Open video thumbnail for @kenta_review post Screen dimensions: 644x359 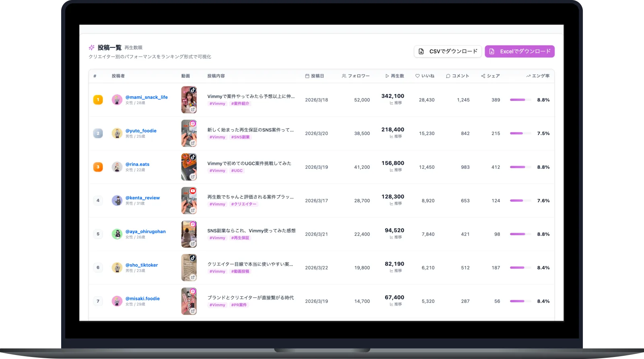[x=189, y=201]
